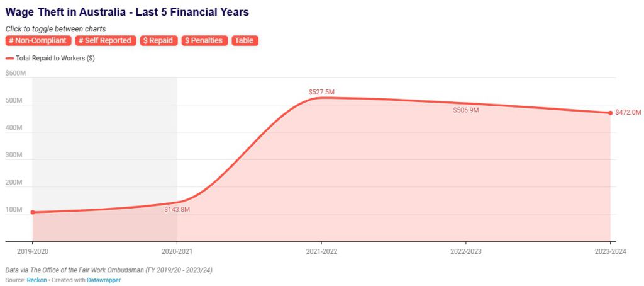Viewport: 644px width, 286px height.
Task: Show the # Self Reported chart
Action: [x=106, y=40]
